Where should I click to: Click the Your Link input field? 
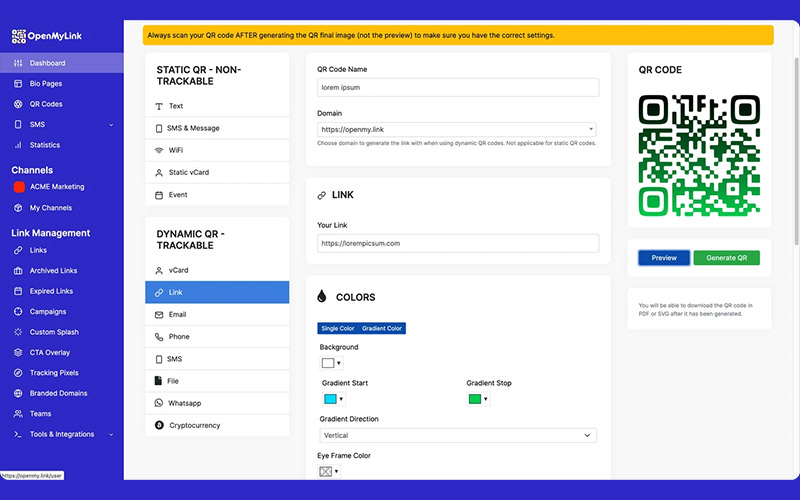click(458, 243)
